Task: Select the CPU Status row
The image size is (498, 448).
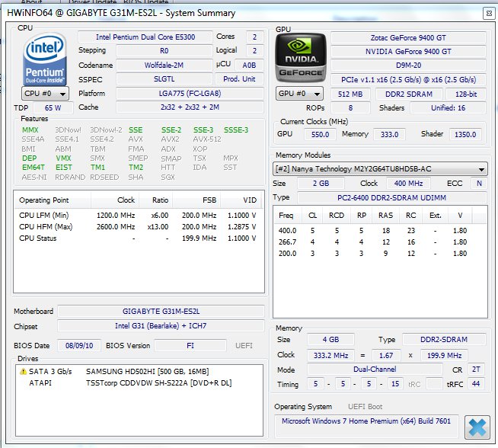Action: tap(138, 238)
